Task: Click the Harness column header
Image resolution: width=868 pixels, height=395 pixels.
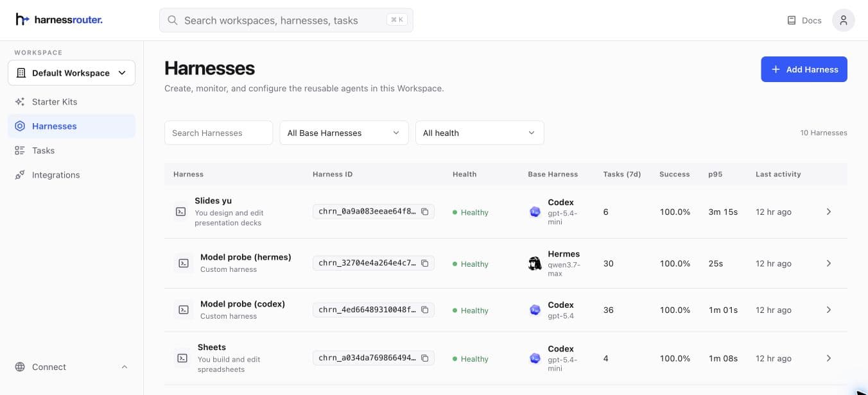Action: click(188, 174)
